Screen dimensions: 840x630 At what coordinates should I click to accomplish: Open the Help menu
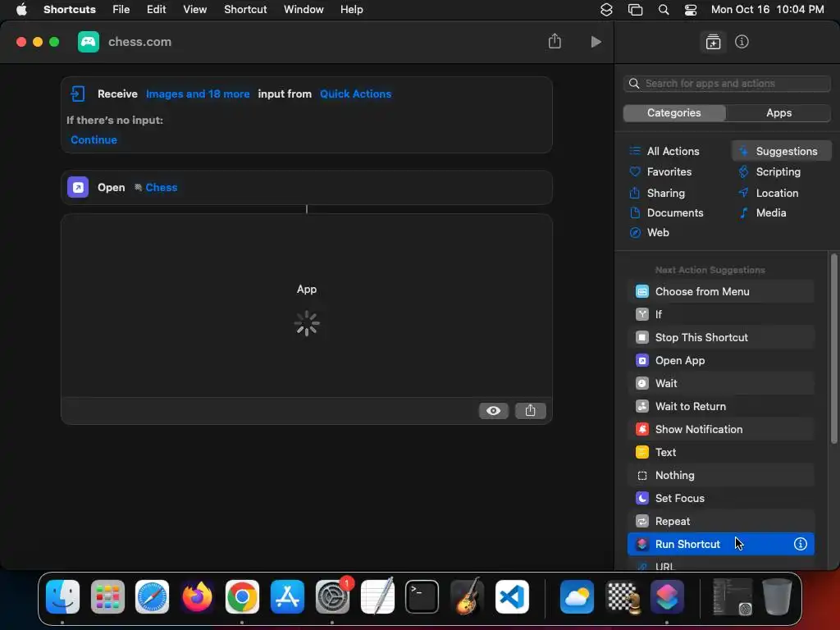tap(351, 10)
